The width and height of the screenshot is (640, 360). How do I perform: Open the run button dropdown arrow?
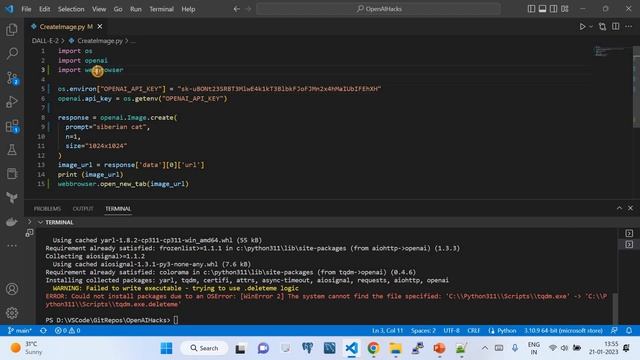tap(591, 27)
